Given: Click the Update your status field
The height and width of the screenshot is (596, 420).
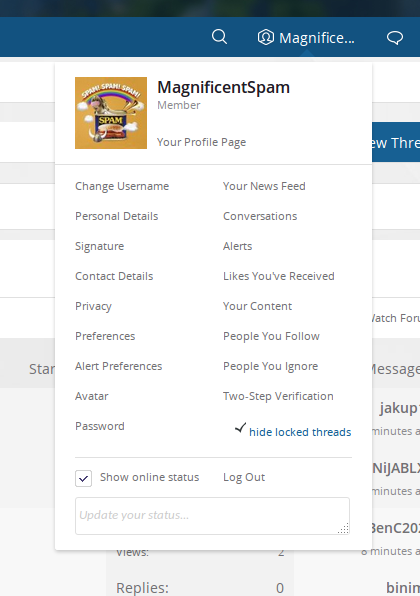Looking at the screenshot, I should pyautogui.click(x=212, y=516).
